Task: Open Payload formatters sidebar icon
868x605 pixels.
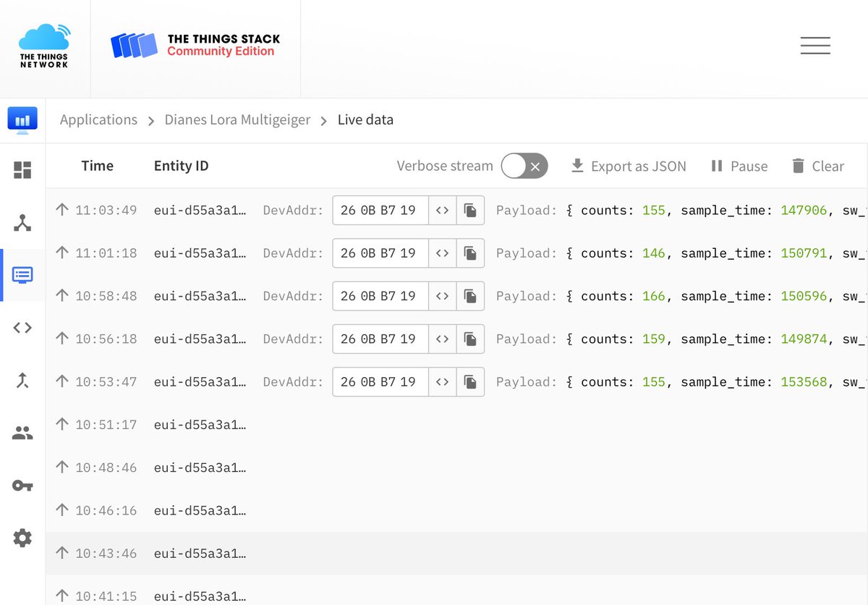Action: (22, 327)
